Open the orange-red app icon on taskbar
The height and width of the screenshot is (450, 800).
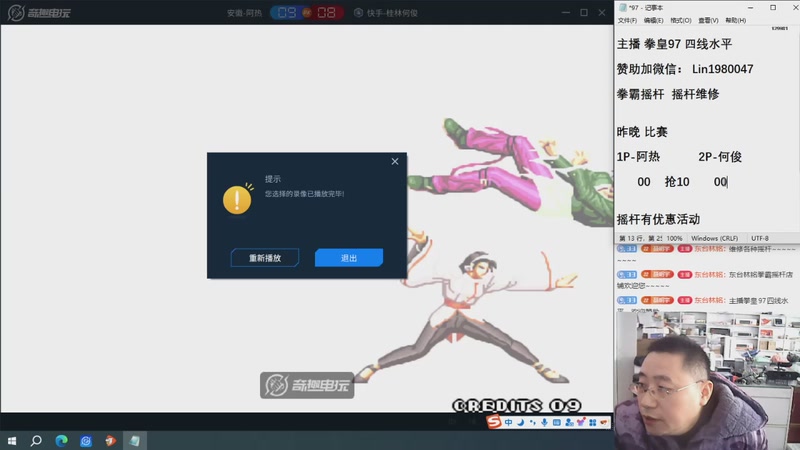click(110, 440)
